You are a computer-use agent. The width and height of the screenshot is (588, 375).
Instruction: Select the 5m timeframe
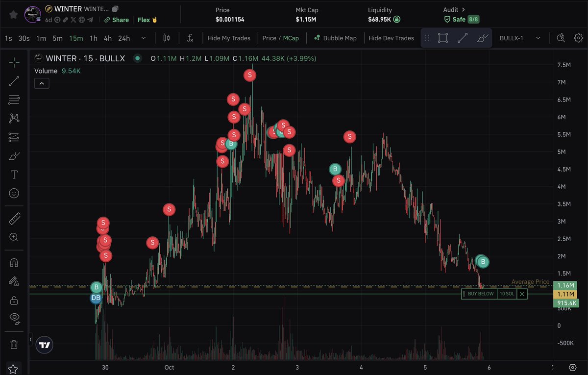pos(57,38)
